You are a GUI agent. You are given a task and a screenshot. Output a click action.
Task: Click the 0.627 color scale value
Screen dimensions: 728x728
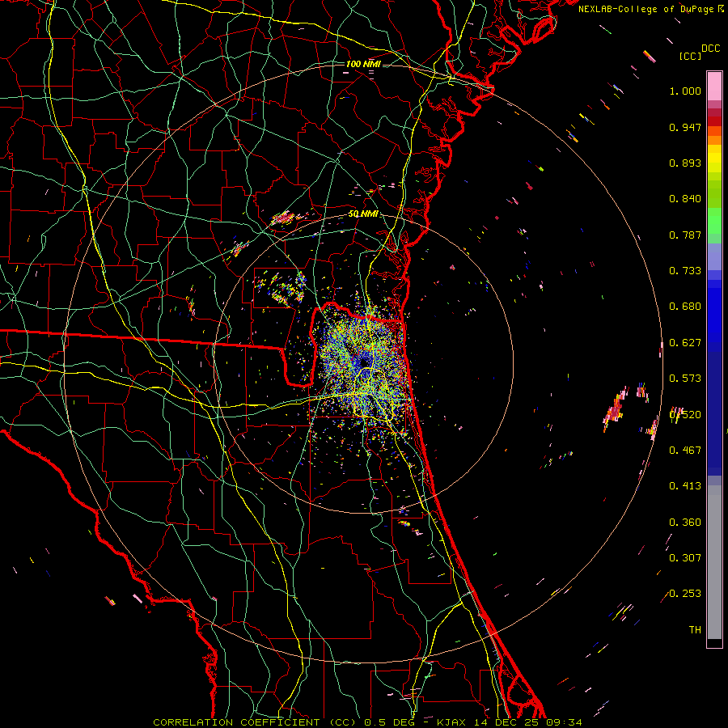point(685,343)
